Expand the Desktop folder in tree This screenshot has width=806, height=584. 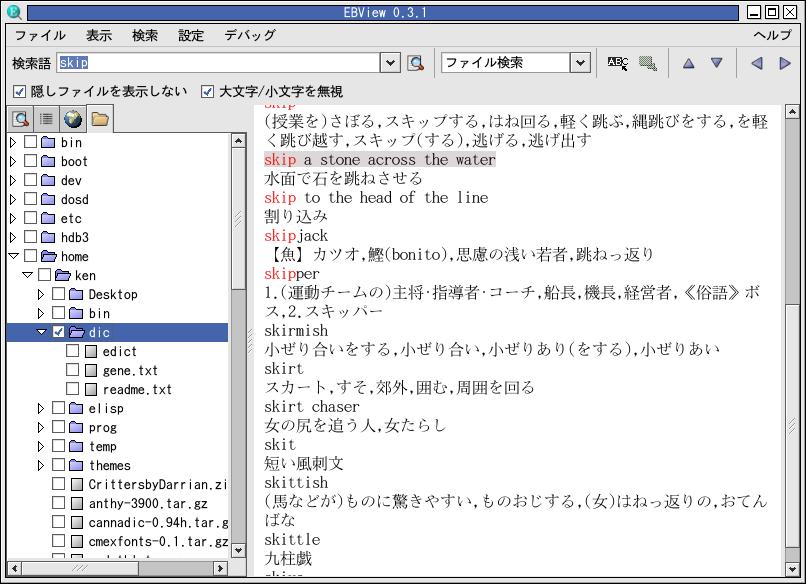(41, 294)
